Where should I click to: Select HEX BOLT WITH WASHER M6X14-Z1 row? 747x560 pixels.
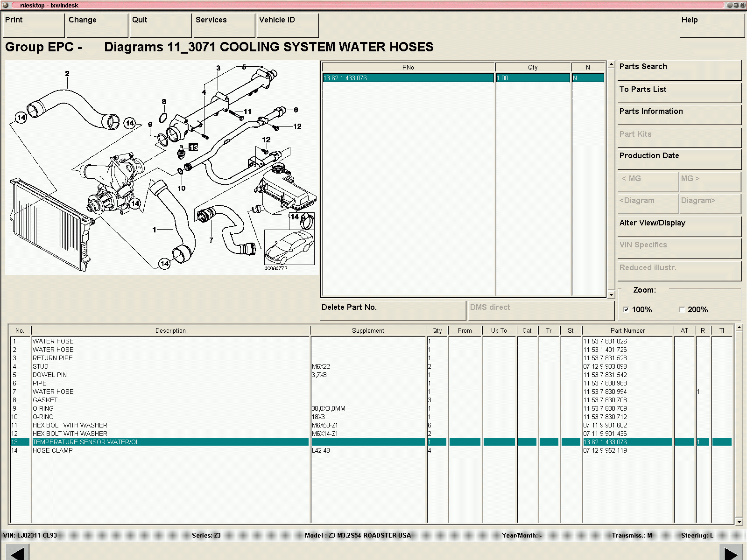371,434
